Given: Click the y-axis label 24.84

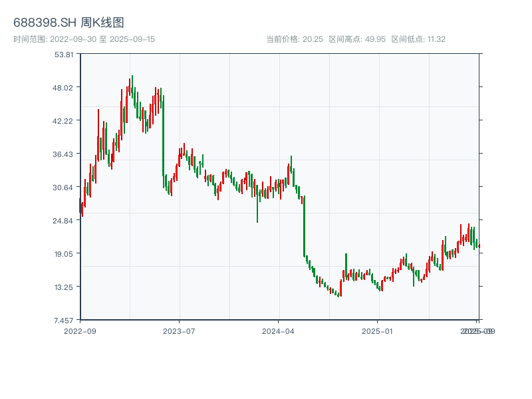Looking at the screenshot, I should click(63, 221).
